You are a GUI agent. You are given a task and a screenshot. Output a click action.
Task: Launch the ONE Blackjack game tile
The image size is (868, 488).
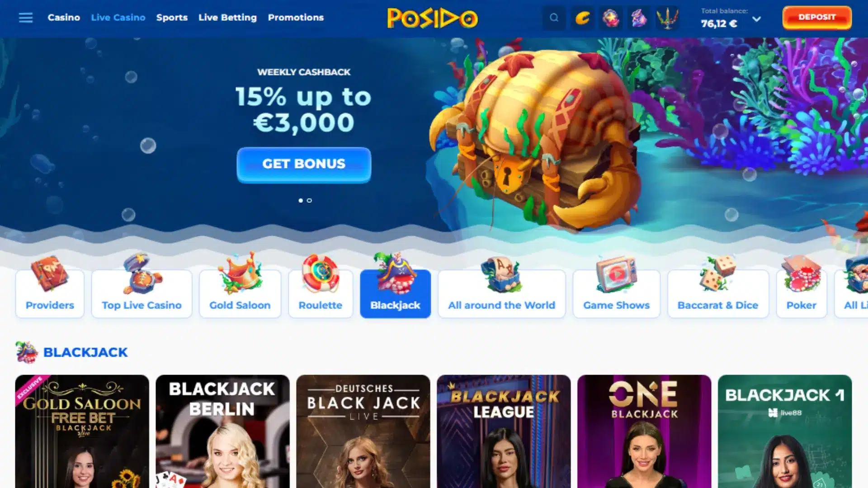pyautogui.click(x=644, y=431)
